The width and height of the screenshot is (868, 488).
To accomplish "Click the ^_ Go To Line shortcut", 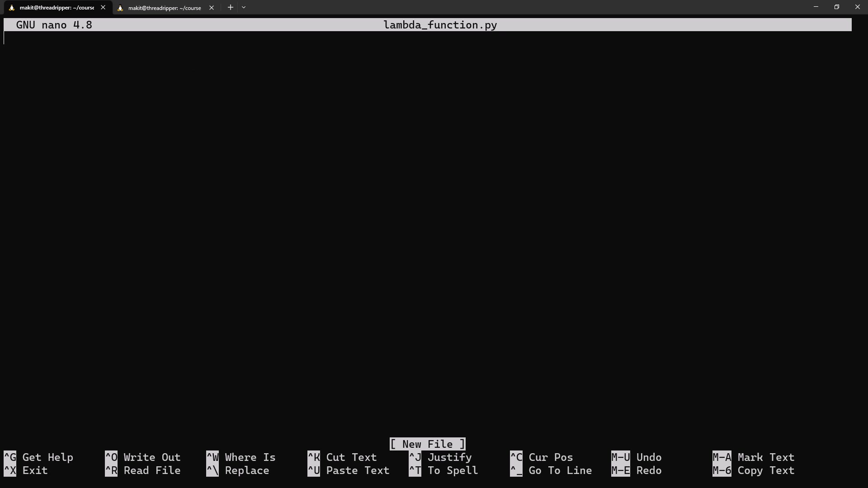I will coord(551,470).
